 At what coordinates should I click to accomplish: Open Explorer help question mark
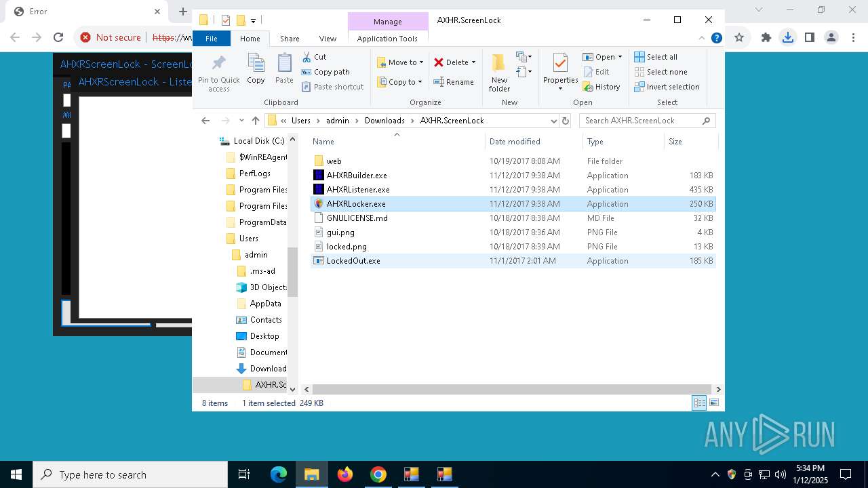pyautogui.click(x=716, y=38)
